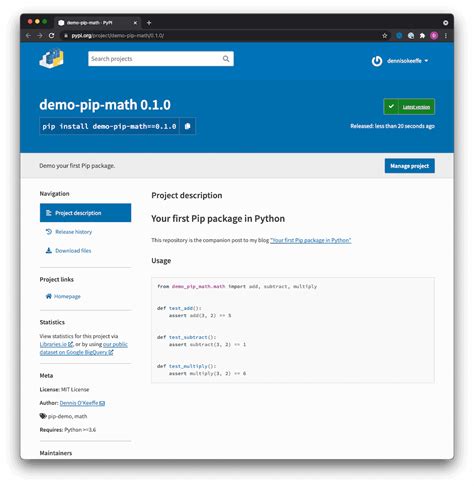Click the browser back arrow
The image size is (474, 486).
click(29, 35)
